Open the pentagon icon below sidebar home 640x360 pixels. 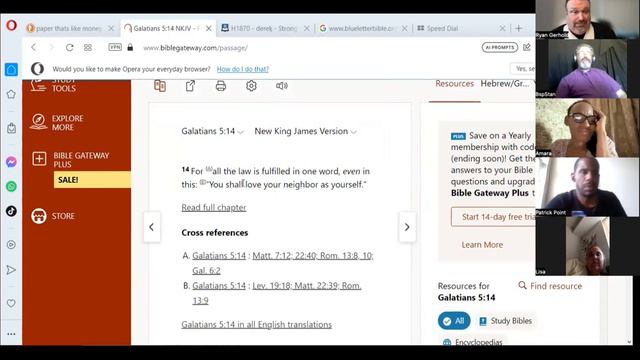(x=11, y=94)
